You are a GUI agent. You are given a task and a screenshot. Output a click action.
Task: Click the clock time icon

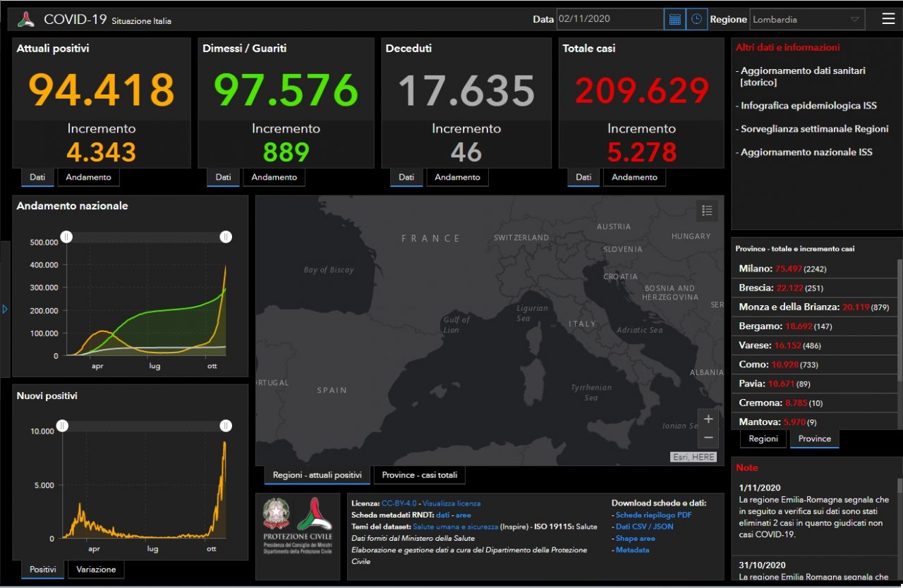coord(696,19)
